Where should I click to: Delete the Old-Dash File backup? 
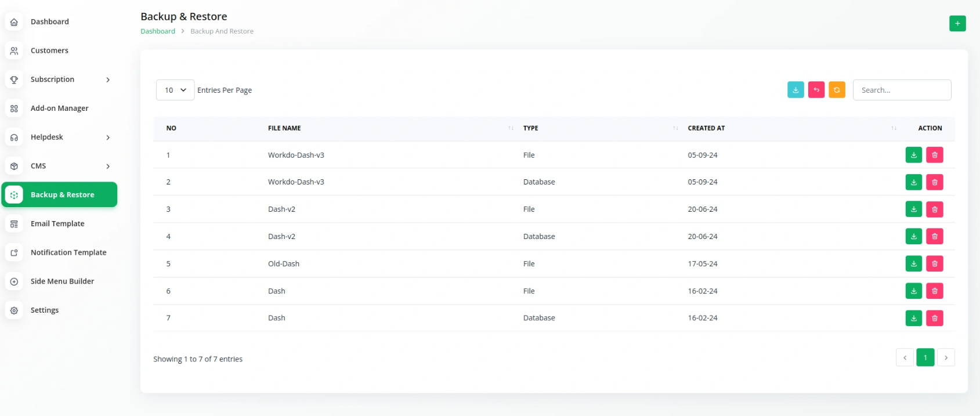935,263
